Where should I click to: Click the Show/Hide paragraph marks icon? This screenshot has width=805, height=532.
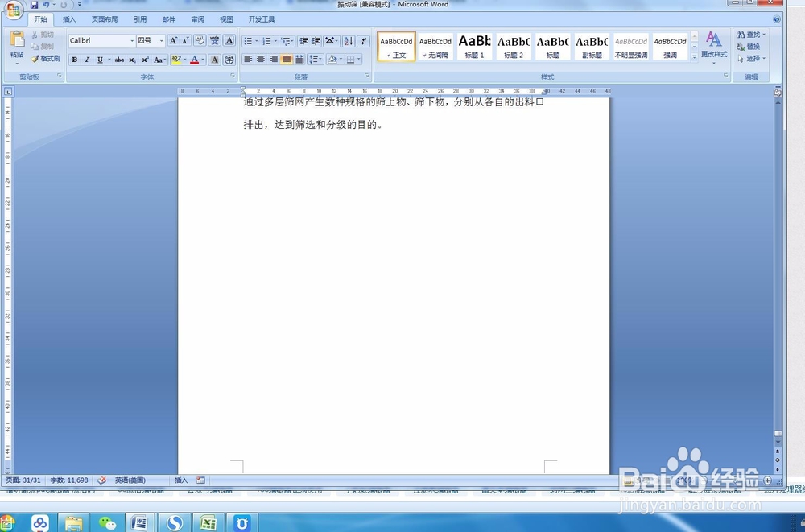[x=364, y=41]
